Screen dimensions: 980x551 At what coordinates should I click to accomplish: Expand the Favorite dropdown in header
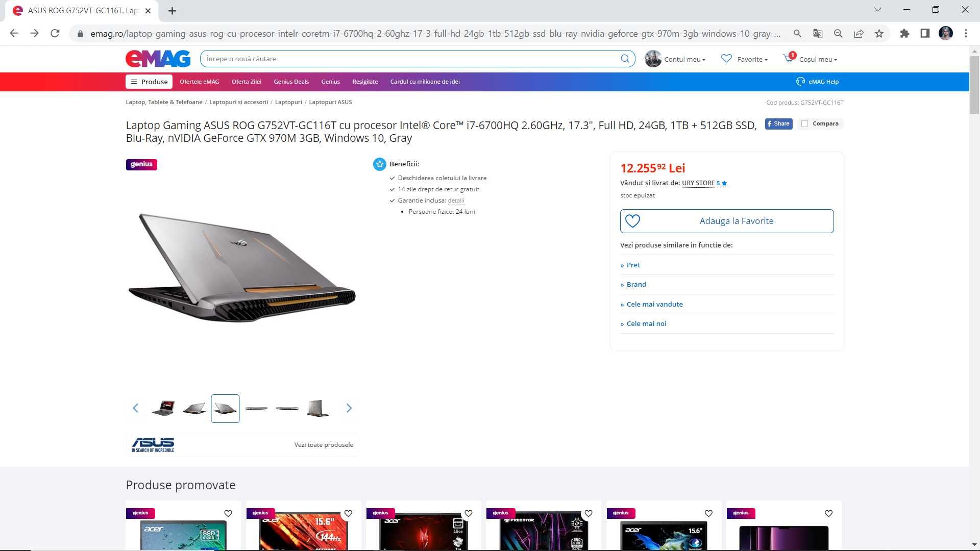752,59
